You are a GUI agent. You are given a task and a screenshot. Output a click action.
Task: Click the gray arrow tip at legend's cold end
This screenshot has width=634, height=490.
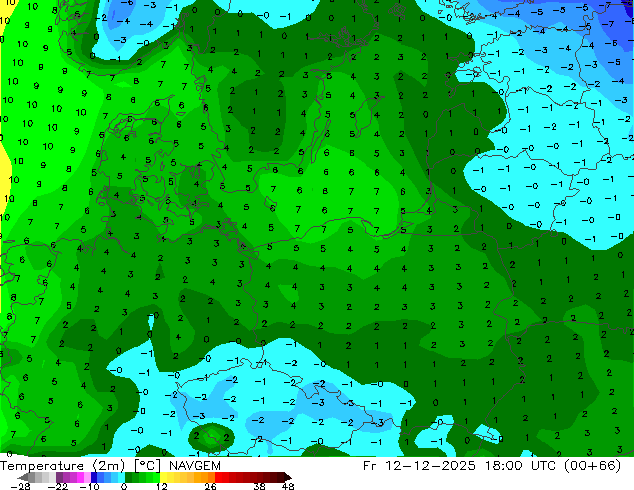coord(23,477)
